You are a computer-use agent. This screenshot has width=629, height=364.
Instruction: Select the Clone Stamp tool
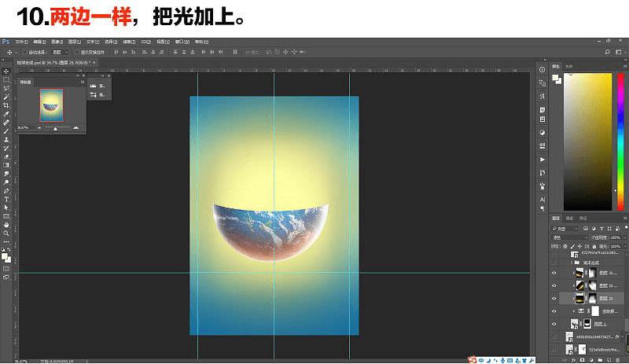coord(6,140)
